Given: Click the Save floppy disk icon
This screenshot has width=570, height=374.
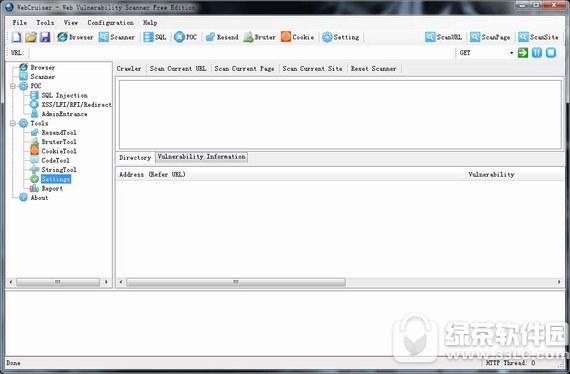Looking at the screenshot, I should point(45,37).
